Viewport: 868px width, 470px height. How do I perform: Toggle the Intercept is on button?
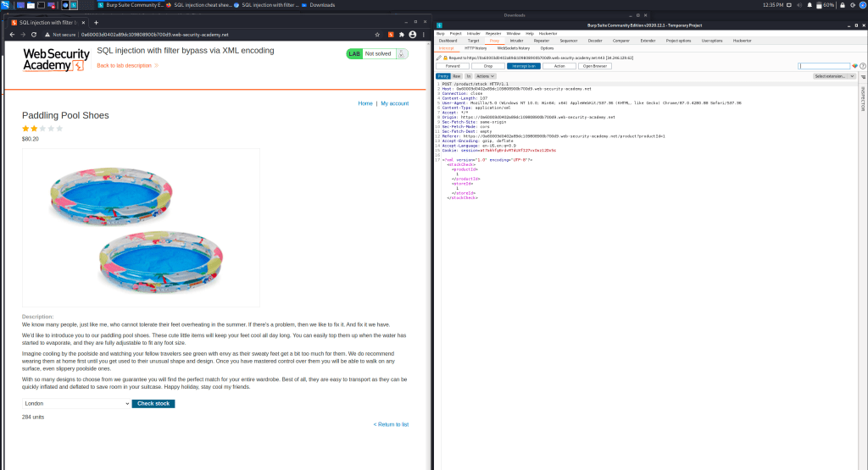click(x=523, y=66)
